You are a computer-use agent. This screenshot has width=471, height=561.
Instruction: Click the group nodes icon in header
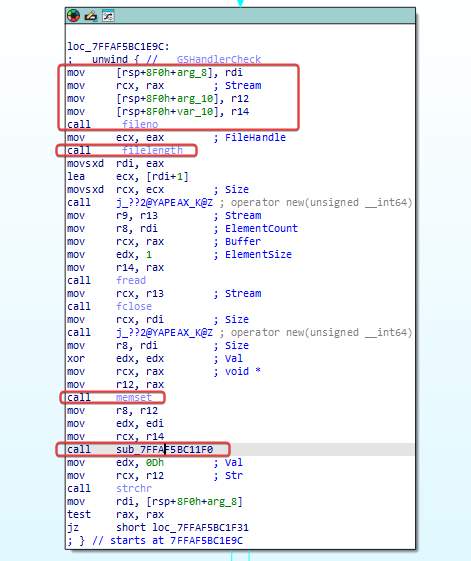coord(108,16)
